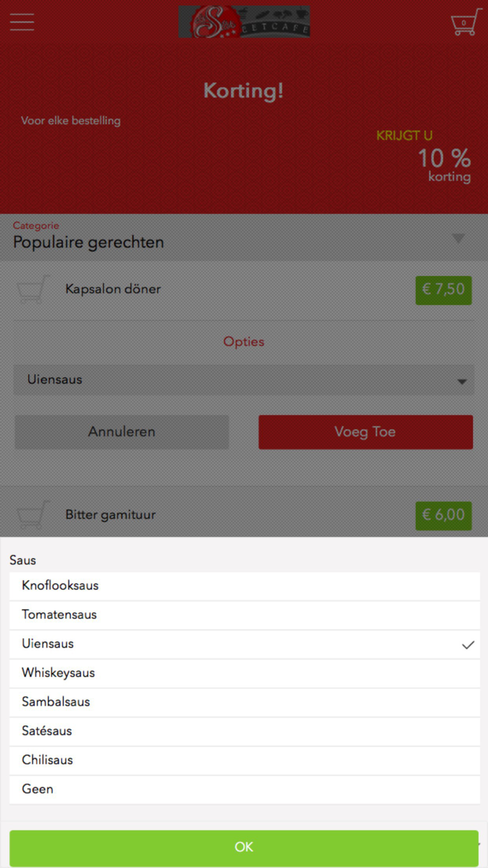This screenshot has width=488, height=868.
Task: Cancel with the Annuleren button
Action: click(122, 432)
